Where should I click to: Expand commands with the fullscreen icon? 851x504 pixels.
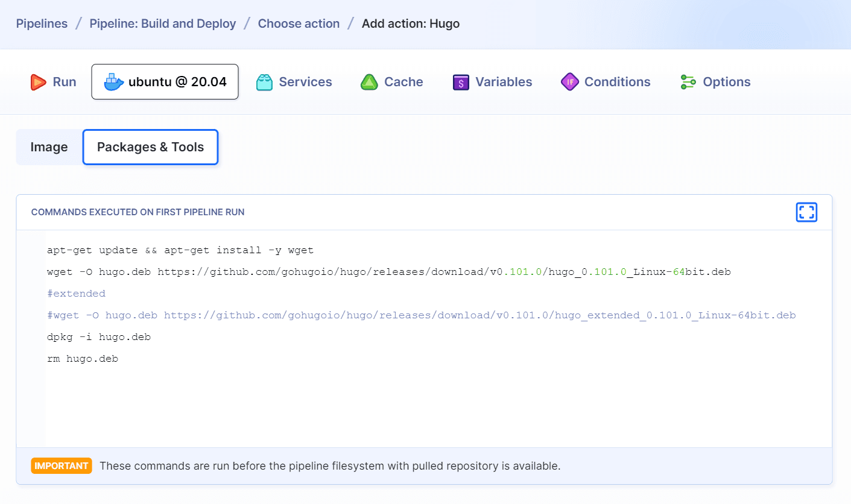tap(806, 212)
